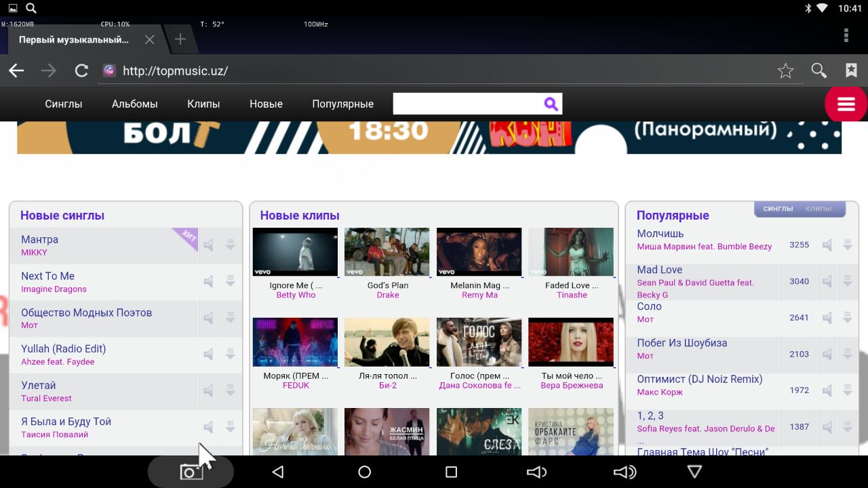This screenshot has width=868, height=488.
Task: Tap the Android back navigation button
Action: (277, 472)
